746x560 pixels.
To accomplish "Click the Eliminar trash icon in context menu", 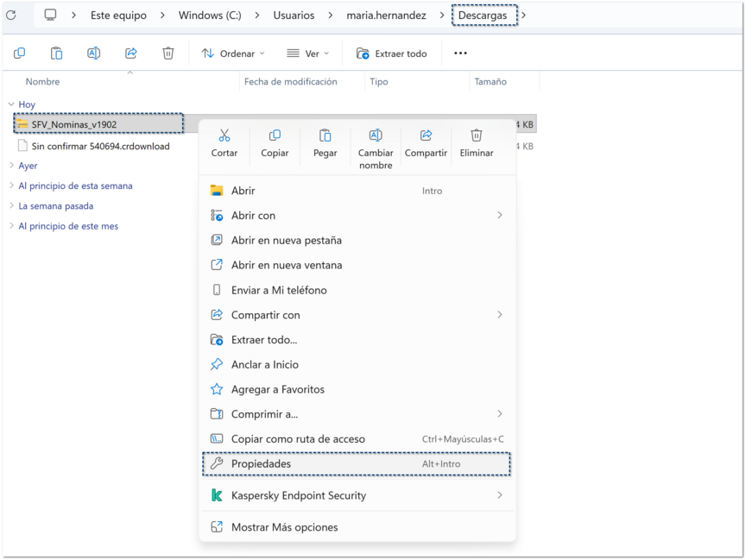I will [477, 136].
